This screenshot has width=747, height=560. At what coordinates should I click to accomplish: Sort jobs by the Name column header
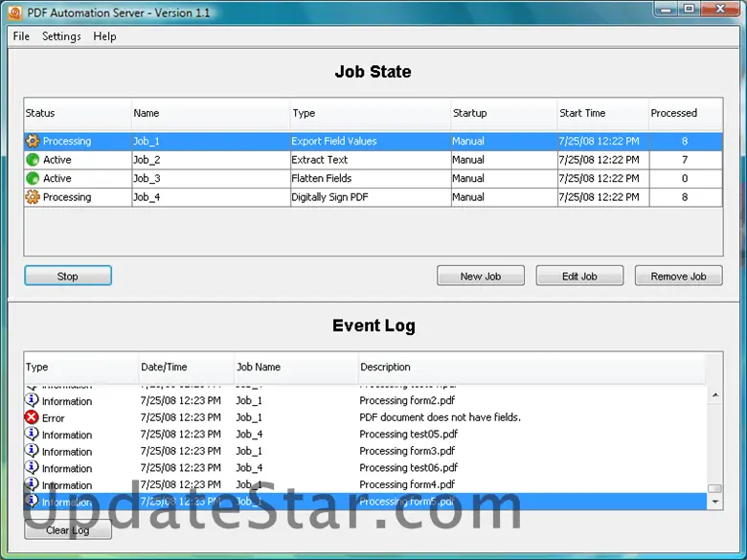point(211,113)
